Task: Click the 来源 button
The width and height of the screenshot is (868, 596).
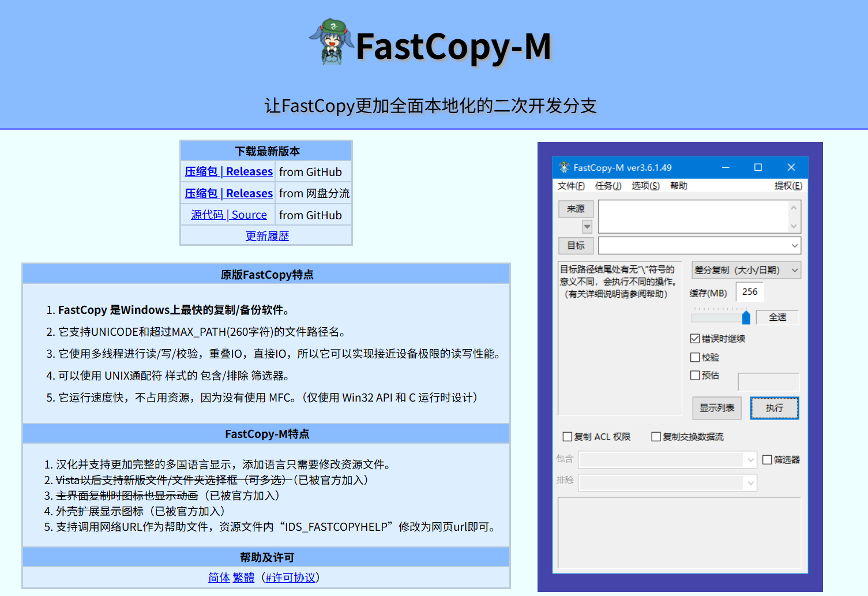Action: click(576, 209)
